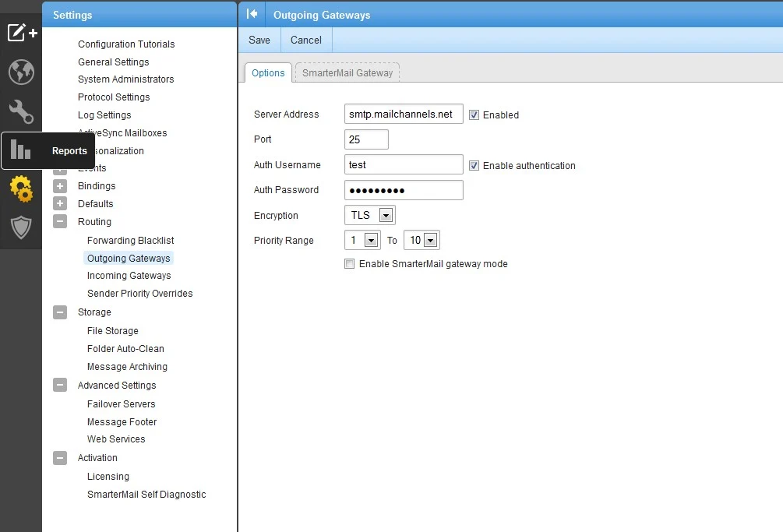783x532 pixels.
Task: Select Sender Priority Overrides
Action: [139, 294]
